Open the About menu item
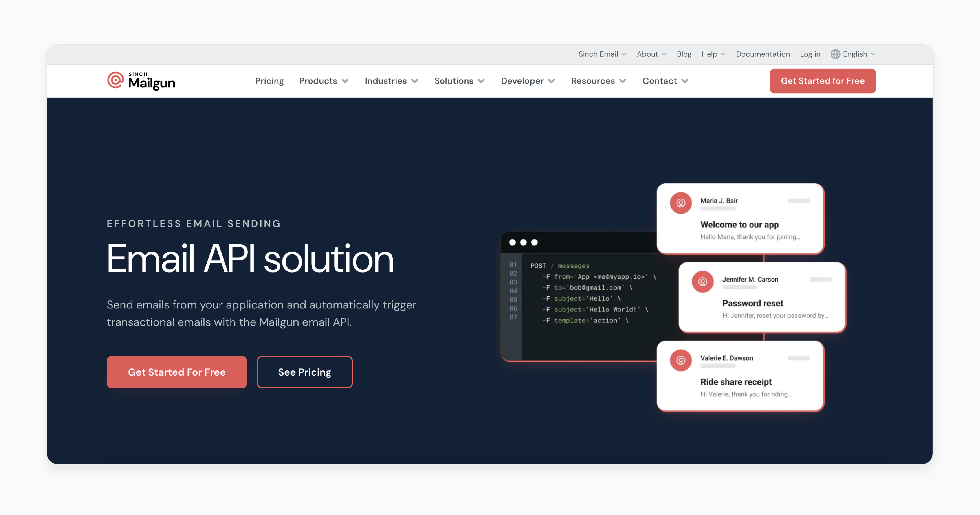Image resolution: width=980 pixels, height=515 pixels. [650, 54]
